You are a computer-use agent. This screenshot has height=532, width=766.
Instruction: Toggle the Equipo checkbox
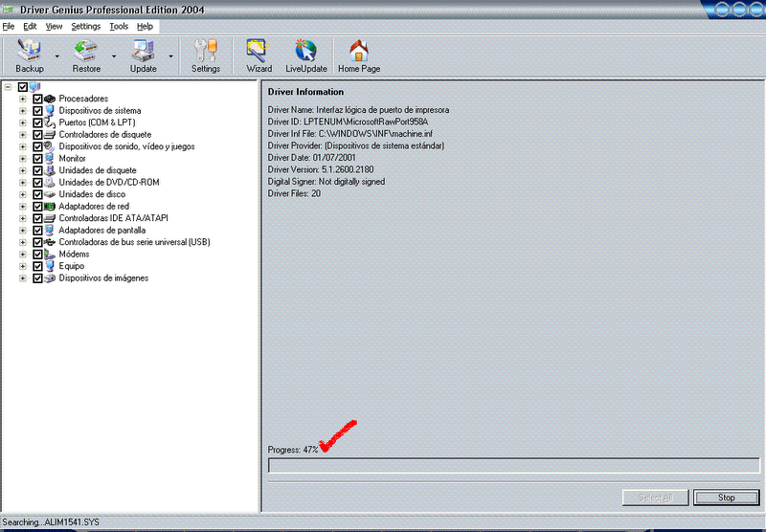click(37, 266)
